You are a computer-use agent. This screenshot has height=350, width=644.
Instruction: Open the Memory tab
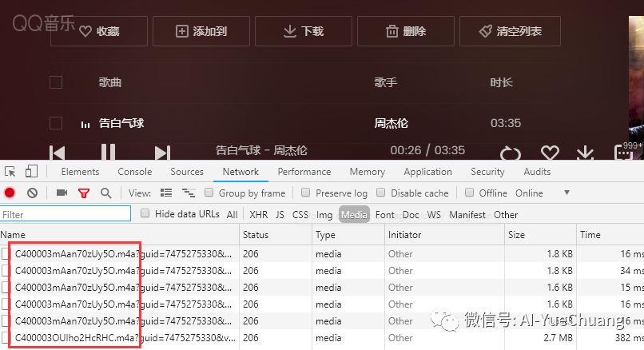tap(368, 172)
